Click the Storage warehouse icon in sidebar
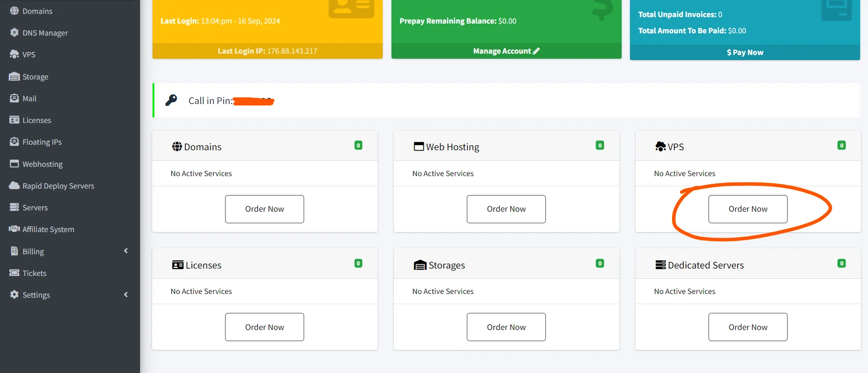Screen dimensions: 868x373 (14, 77)
